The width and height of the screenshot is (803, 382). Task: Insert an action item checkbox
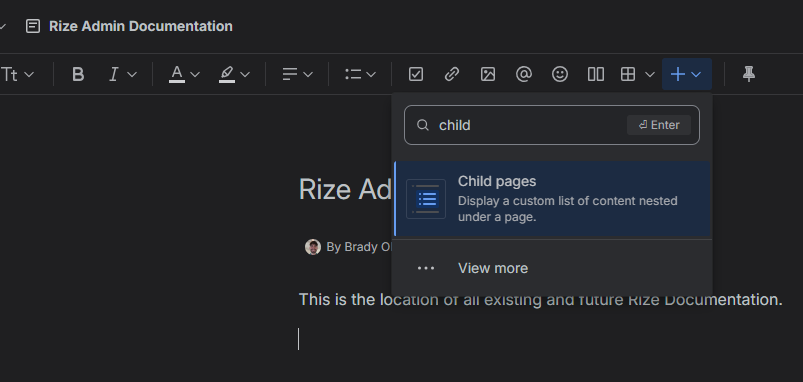[x=416, y=75]
